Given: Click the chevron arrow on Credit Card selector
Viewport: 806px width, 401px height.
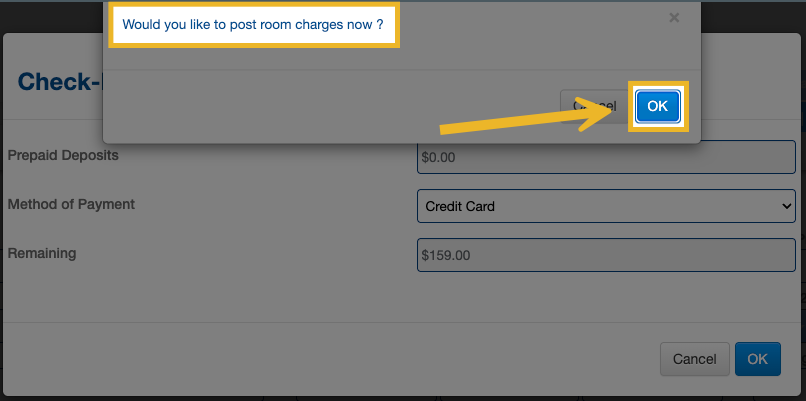Looking at the screenshot, I should tap(784, 206).
